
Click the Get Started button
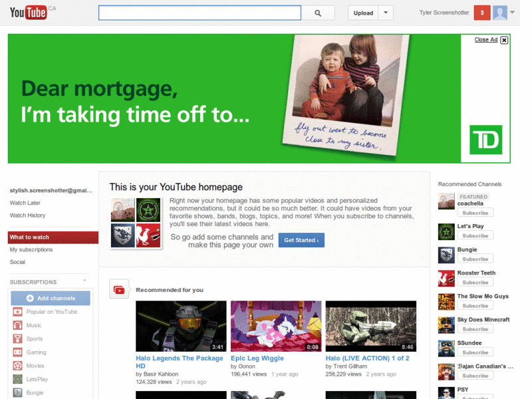pyautogui.click(x=301, y=240)
